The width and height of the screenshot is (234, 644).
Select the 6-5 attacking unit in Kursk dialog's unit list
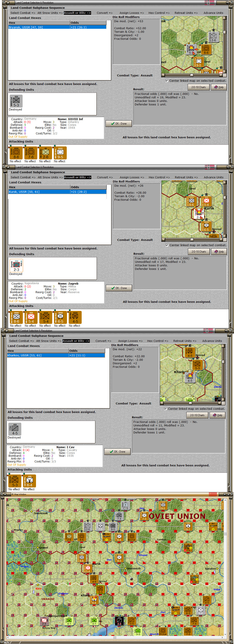tap(61, 317)
